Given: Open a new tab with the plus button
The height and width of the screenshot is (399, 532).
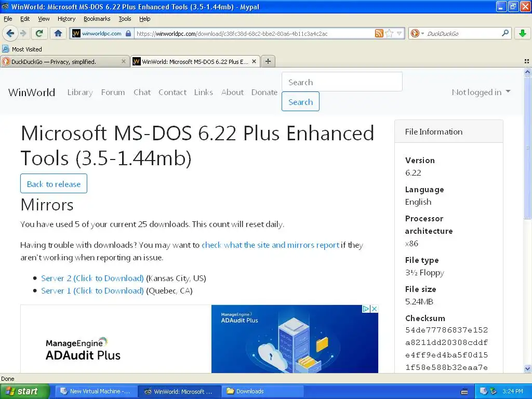Looking at the screenshot, I should pos(268,61).
